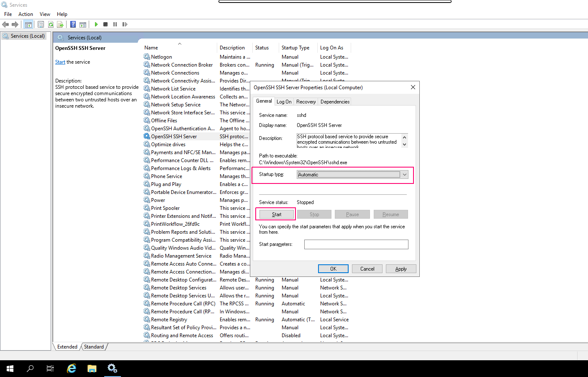Click the Services gear icon on taskbar
588x377 pixels.
coord(112,369)
